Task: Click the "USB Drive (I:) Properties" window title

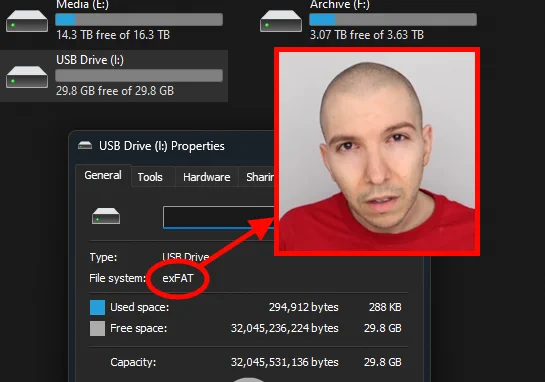Action: click(162, 146)
